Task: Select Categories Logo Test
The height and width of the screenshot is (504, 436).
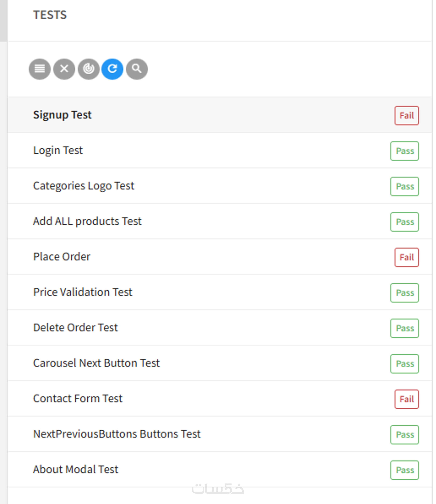Action: 84,186
